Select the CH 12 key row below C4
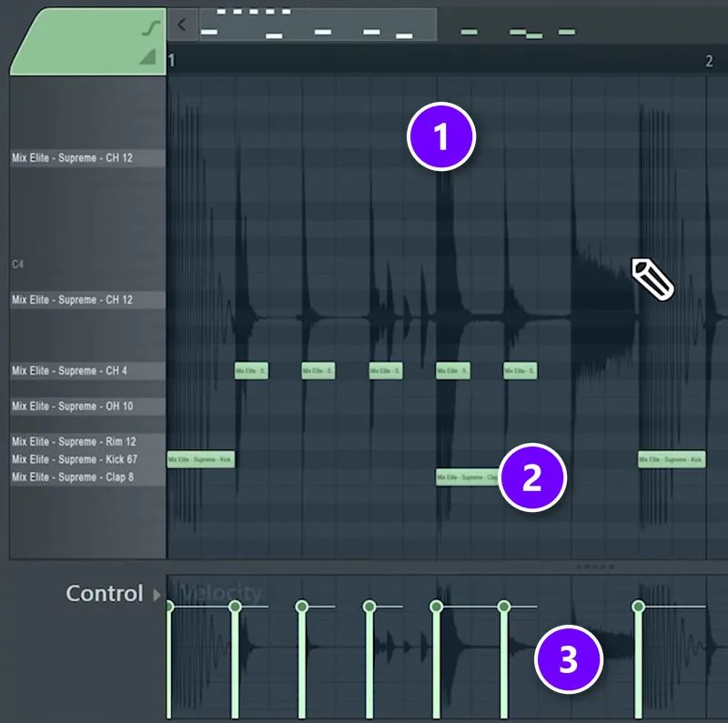This screenshot has height=723, width=728. pyautogui.click(x=87, y=300)
